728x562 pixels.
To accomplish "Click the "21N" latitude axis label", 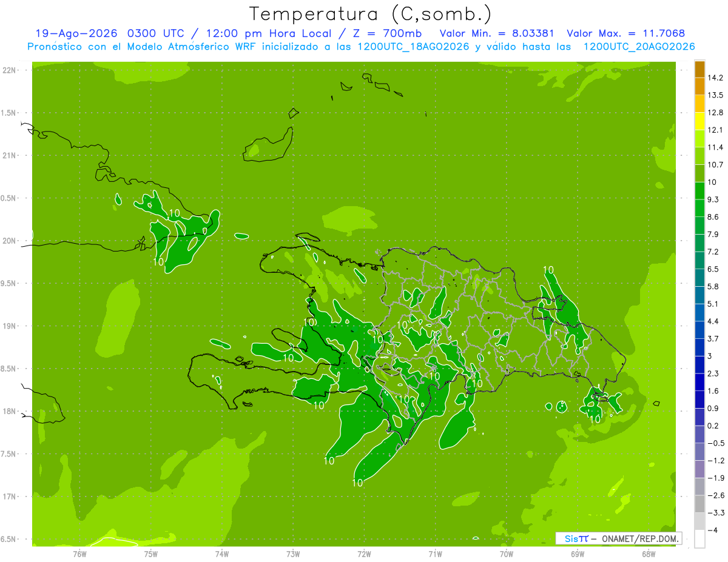I will [x=10, y=156].
